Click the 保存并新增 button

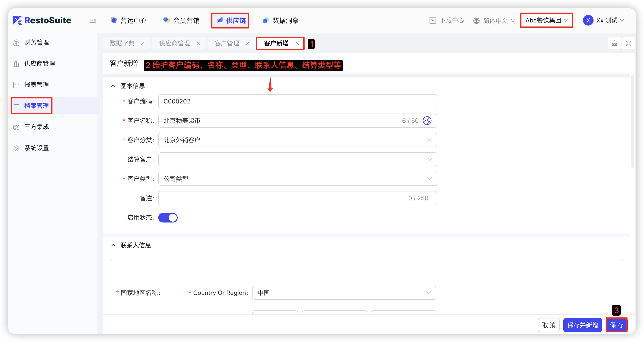tap(582, 325)
